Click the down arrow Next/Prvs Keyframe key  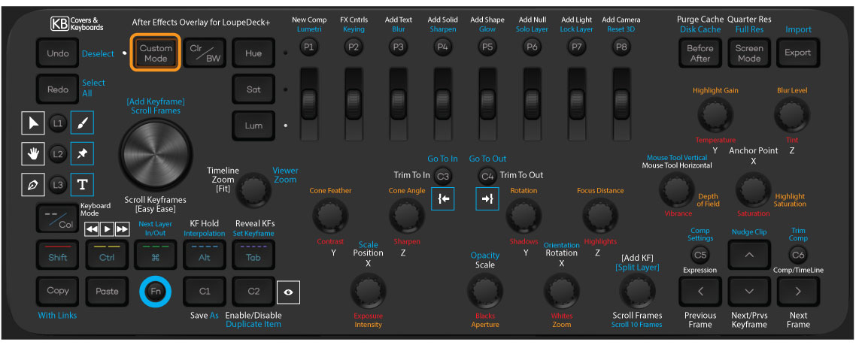[749, 291]
